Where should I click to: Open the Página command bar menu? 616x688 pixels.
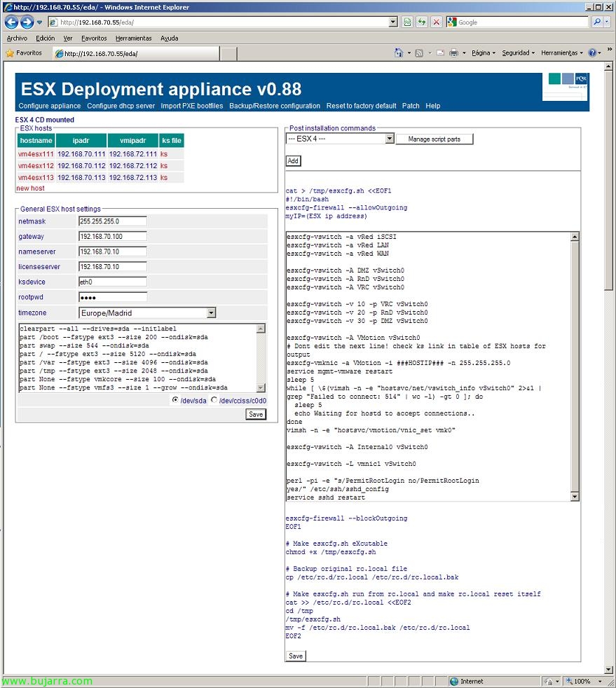tap(483, 53)
